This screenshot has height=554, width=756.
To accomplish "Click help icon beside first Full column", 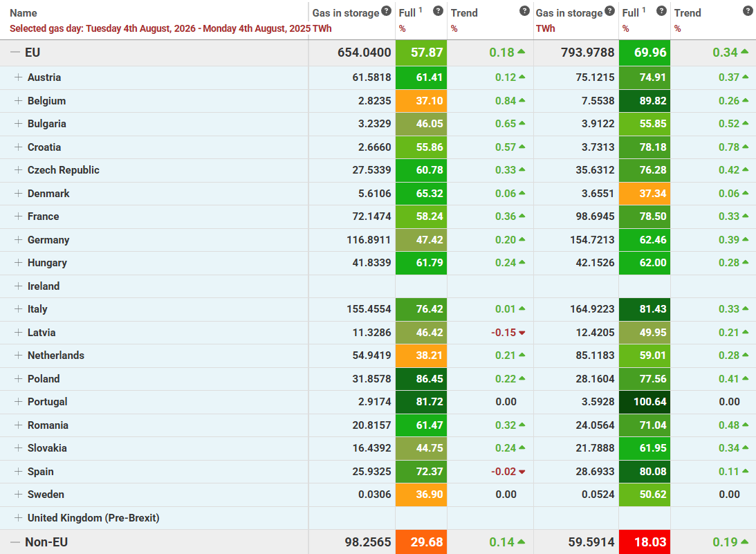I will [x=438, y=11].
